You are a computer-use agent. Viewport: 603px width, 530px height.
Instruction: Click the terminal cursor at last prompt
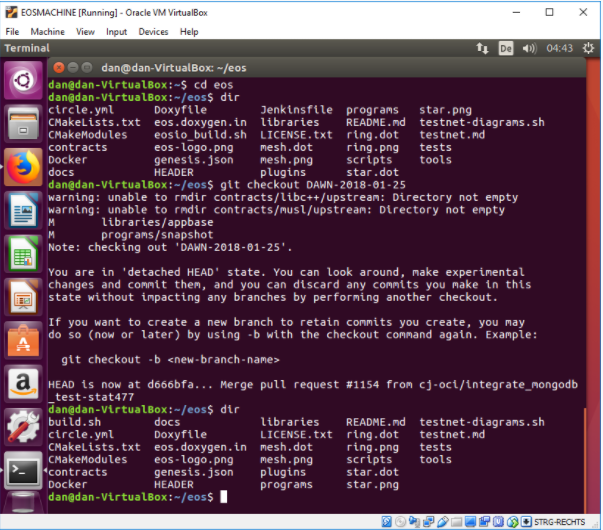tap(223, 497)
